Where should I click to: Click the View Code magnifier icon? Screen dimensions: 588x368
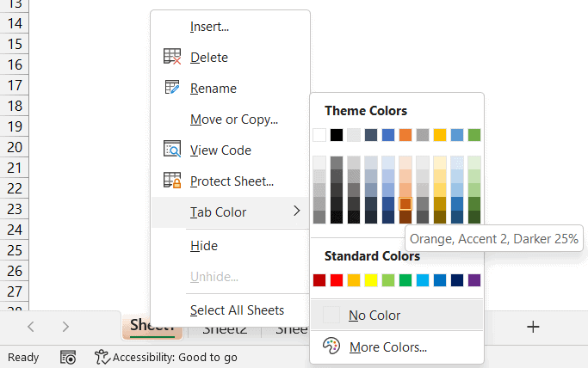tap(172, 150)
